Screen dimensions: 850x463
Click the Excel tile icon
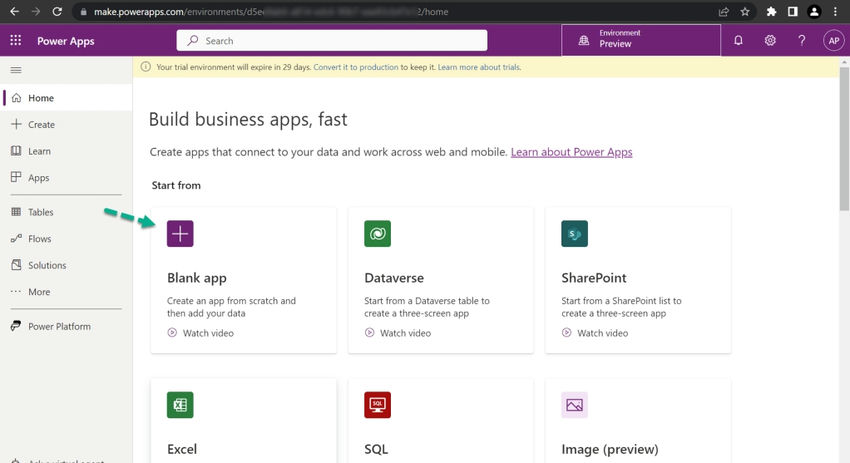(x=180, y=405)
